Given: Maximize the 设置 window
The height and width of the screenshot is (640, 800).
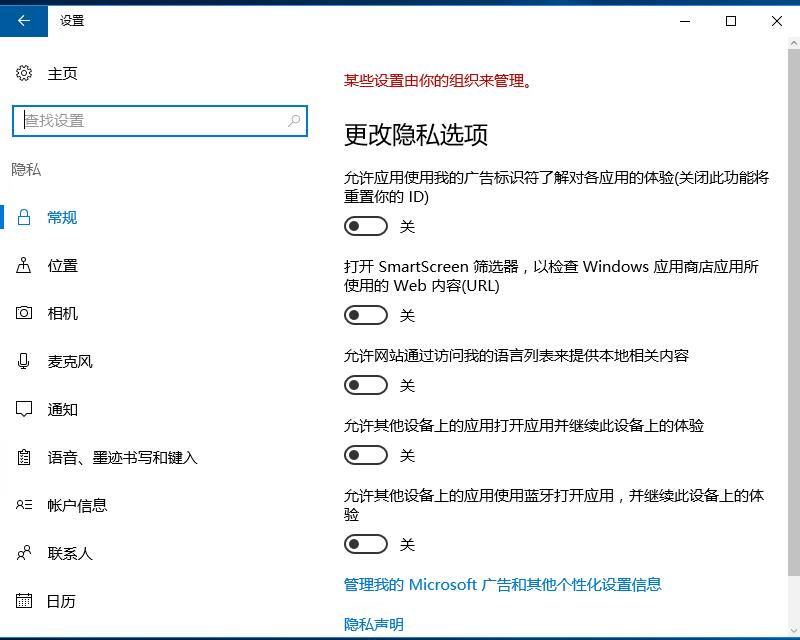Looking at the screenshot, I should (x=731, y=21).
